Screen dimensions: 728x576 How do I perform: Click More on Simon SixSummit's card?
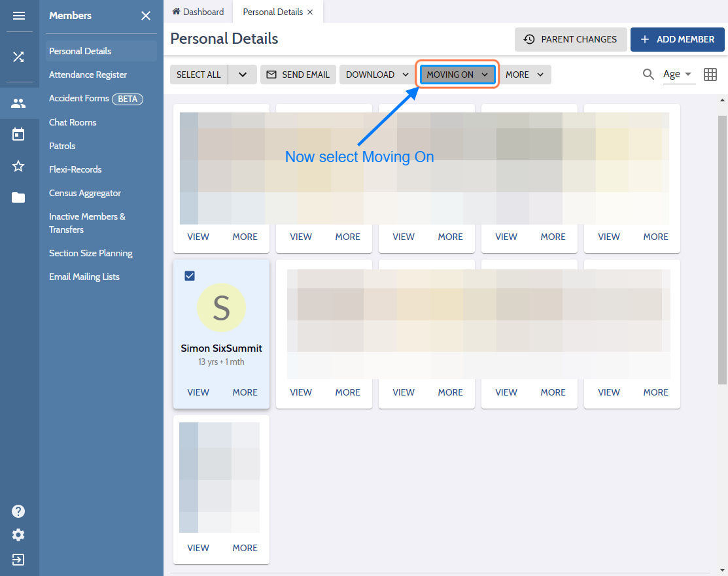click(x=245, y=392)
